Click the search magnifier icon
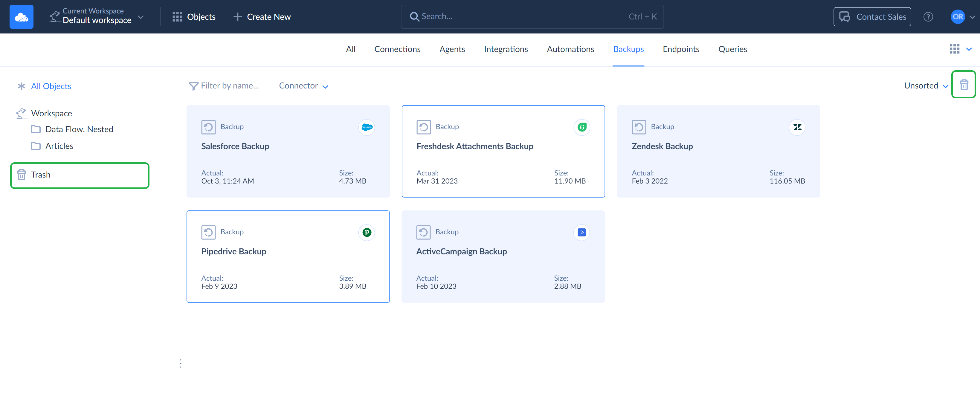The height and width of the screenshot is (411, 980). 414,17
